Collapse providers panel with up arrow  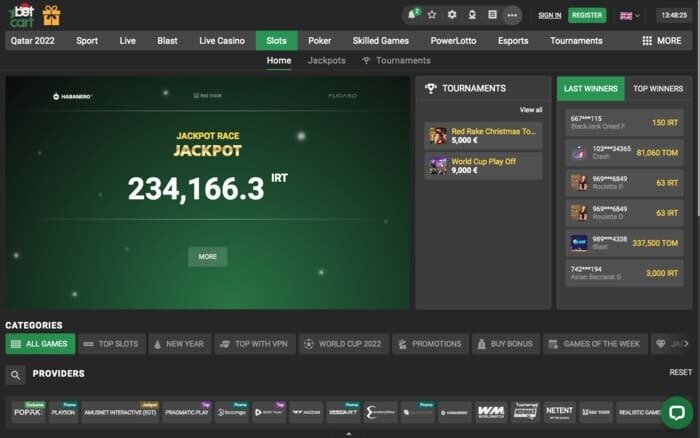[x=349, y=434]
